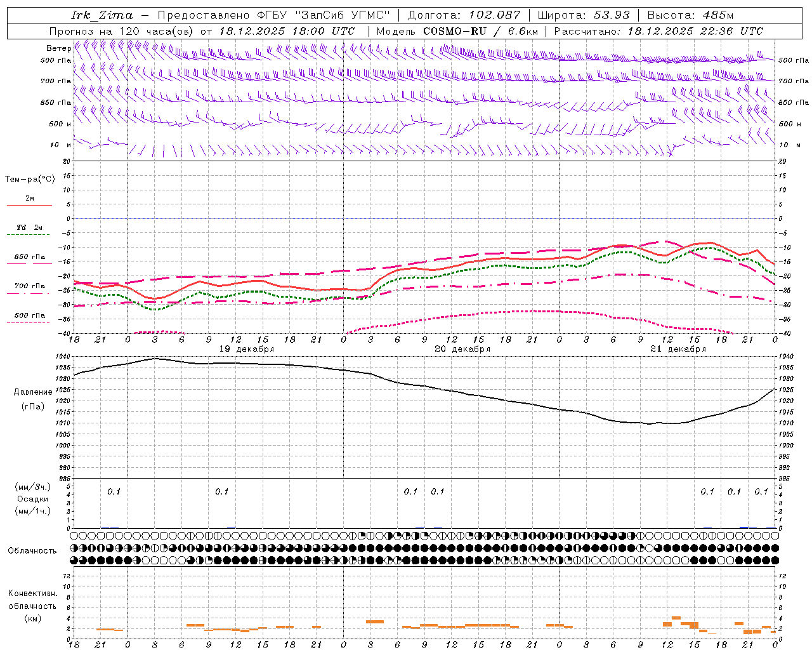Click the Долгота: 102.087 value
This screenshot has width=812, height=650.
point(464,15)
